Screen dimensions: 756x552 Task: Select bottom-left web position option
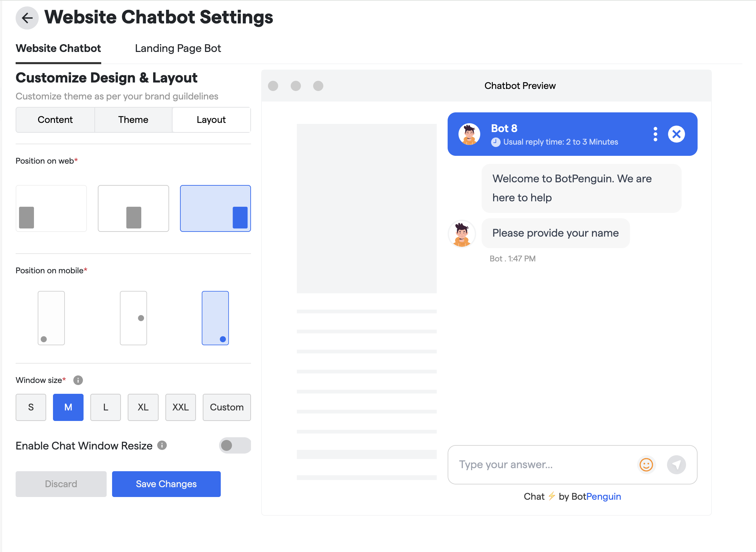point(51,208)
